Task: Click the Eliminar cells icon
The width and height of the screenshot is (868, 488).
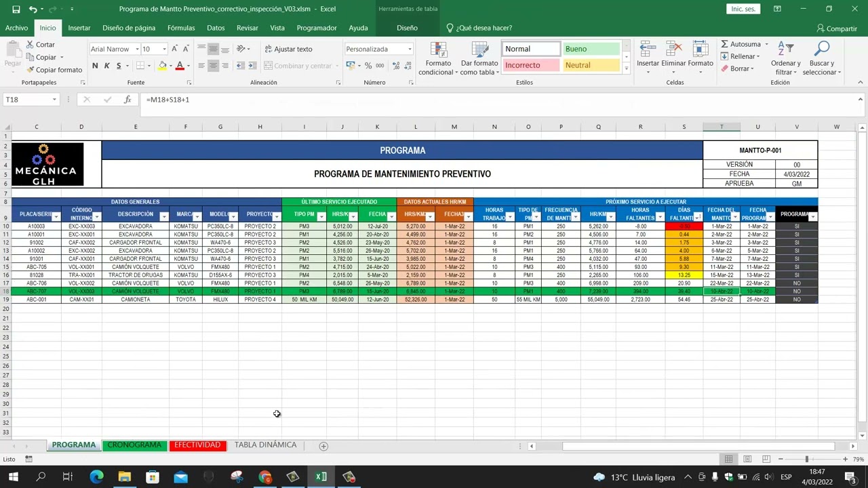Action: tap(673, 49)
